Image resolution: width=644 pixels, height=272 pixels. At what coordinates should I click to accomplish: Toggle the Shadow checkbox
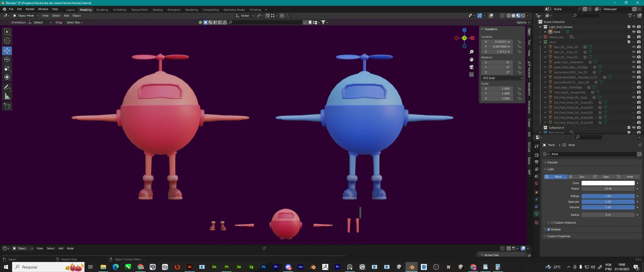coord(549,230)
